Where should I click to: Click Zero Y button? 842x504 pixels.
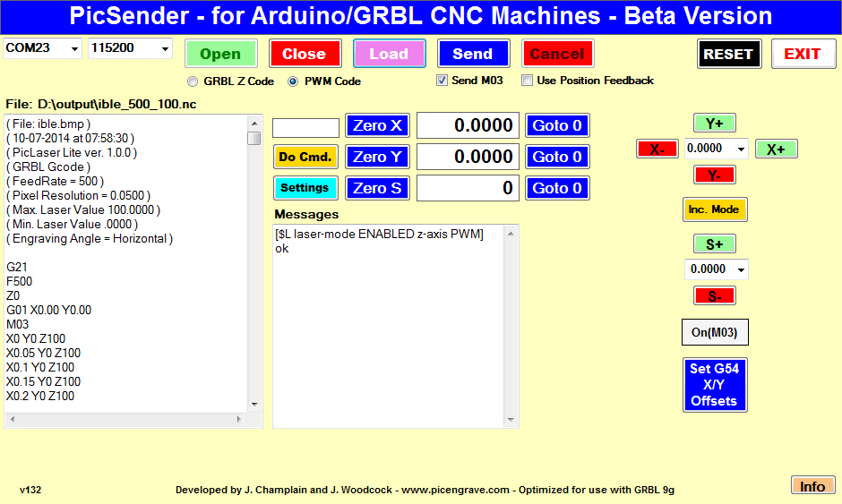pos(377,157)
